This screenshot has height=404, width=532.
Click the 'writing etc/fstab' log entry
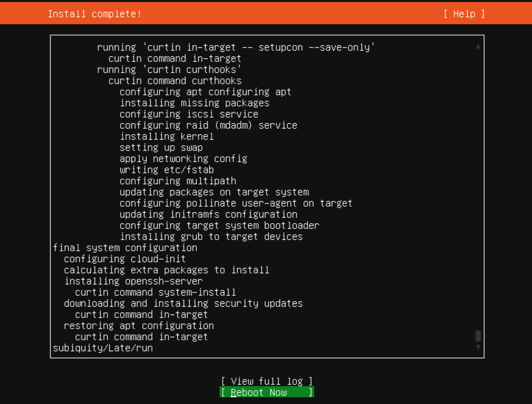pyautogui.click(x=166, y=170)
